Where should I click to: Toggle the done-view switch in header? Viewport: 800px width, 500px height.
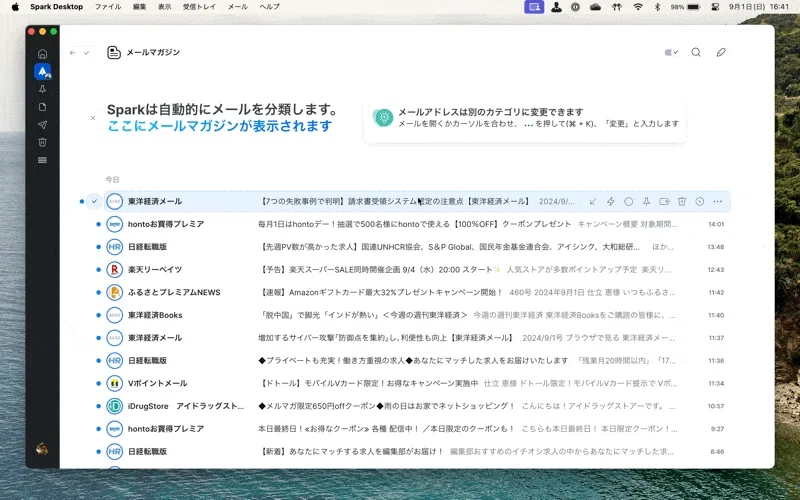tap(671, 53)
